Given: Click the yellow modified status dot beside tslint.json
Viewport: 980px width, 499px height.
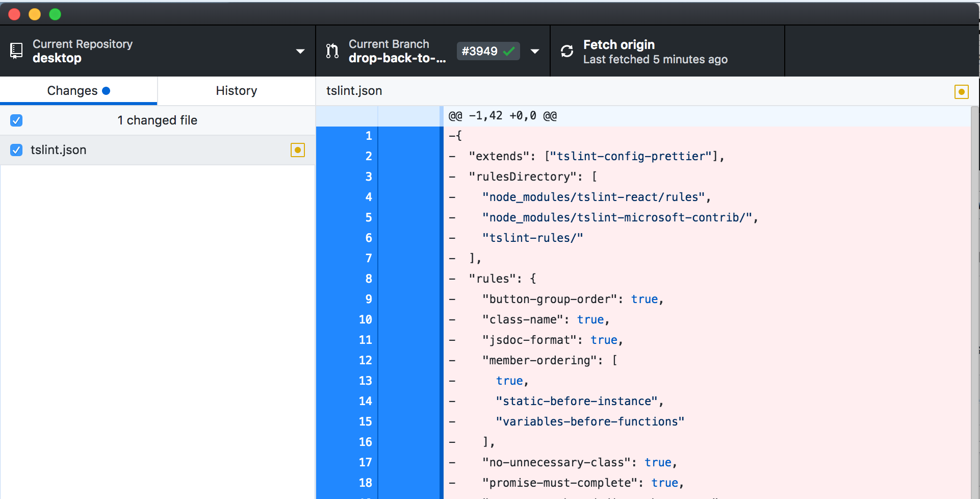Looking at the screenshot, I should click(297, 149).
